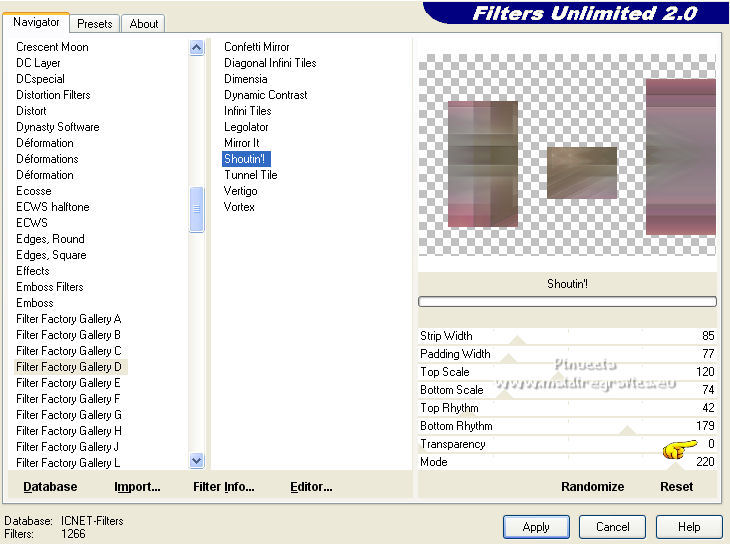This screenshot has height=544, width=730.
Task: Select Filter Factory Gallery A
Action: (68, 319)
